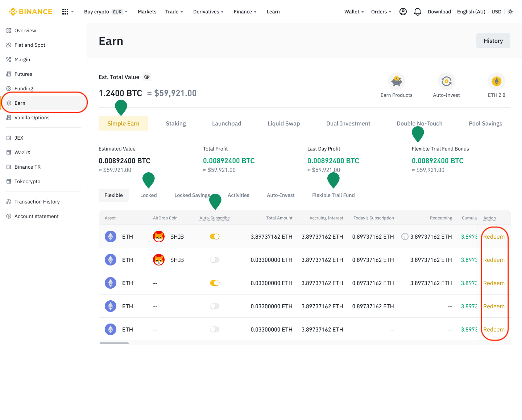Change language from English (AU)
The height and width of the screenshot is (420, 522).
click(x=471, y=12)
